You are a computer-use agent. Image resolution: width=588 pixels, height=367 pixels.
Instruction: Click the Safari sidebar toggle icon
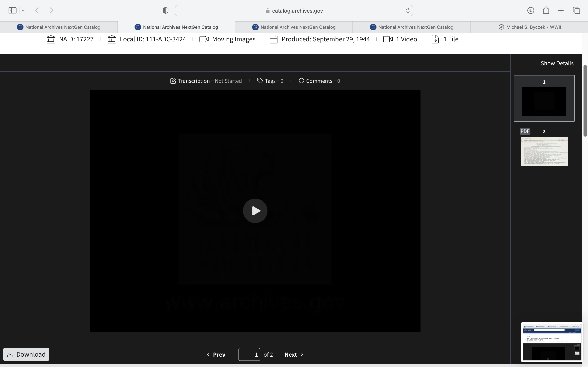12,10
